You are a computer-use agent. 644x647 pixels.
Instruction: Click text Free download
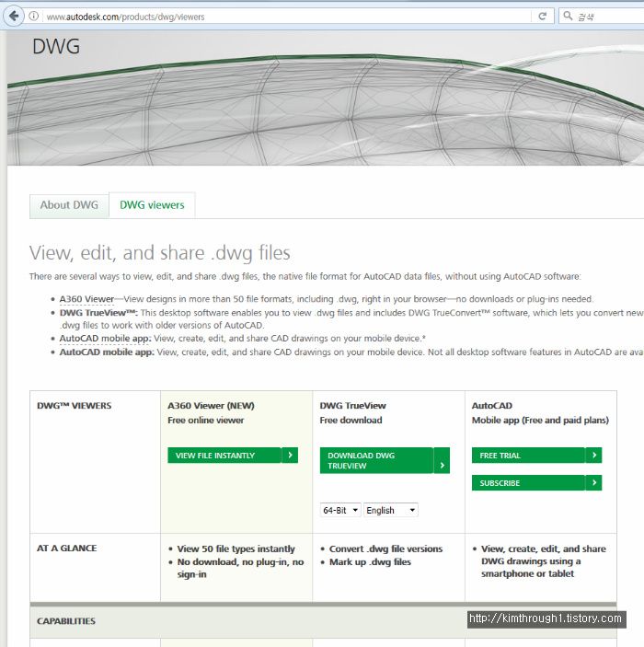point(351,420)
